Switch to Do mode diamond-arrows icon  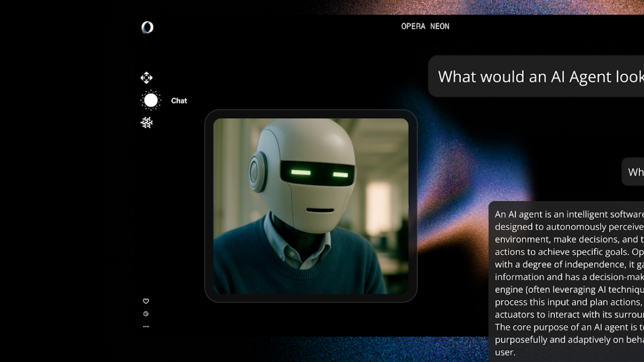(146, 78)
